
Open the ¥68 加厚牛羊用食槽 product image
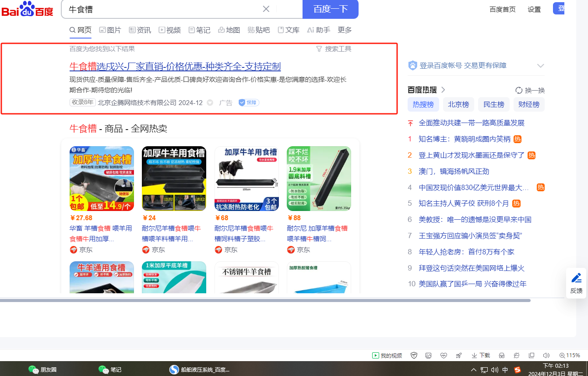pos(246,179)
